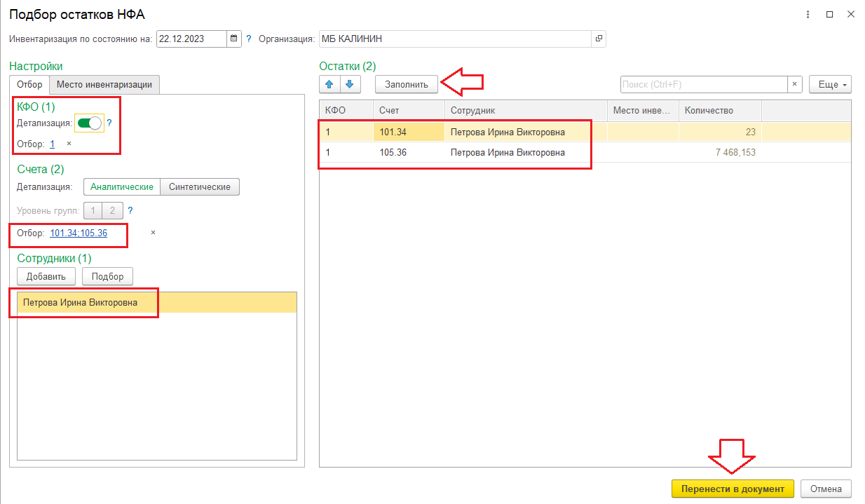Viewport: 865px width, 504px height.
Task: Clear the КФО filter with x
Action: (x=69, y=143)
